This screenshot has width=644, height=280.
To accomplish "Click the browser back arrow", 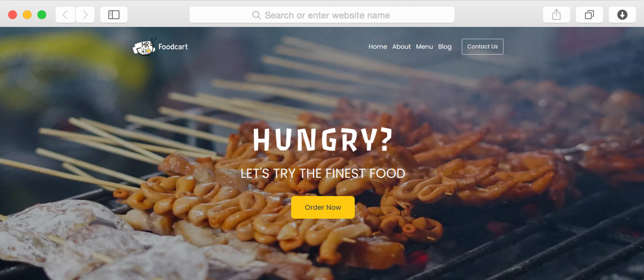I will coord(65,15).
